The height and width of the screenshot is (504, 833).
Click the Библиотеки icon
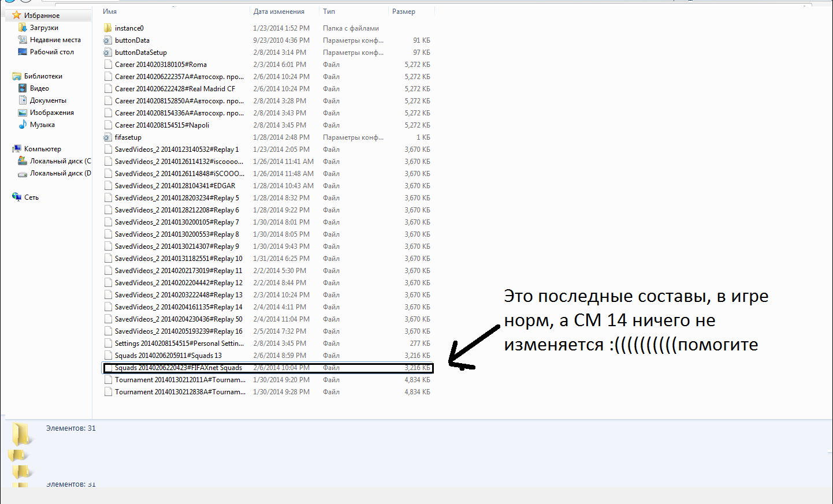pyautogui.click(x=17, y=76)
